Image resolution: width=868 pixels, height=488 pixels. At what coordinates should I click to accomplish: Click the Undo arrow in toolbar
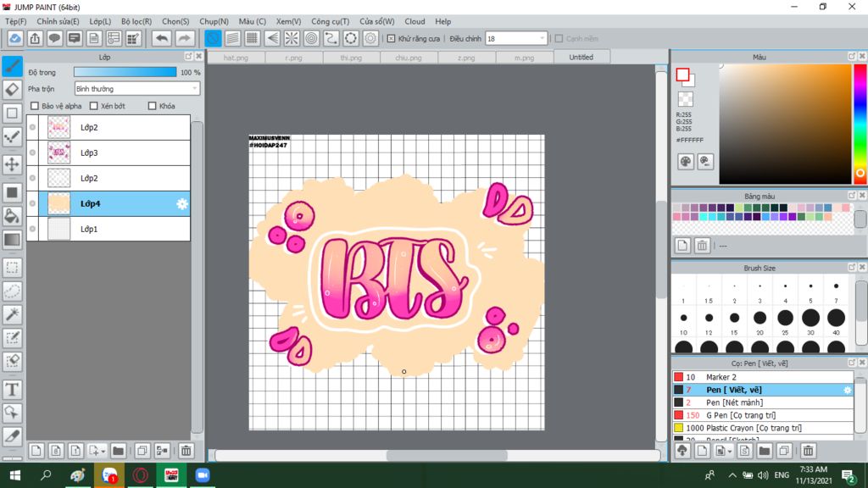point(161,38)
